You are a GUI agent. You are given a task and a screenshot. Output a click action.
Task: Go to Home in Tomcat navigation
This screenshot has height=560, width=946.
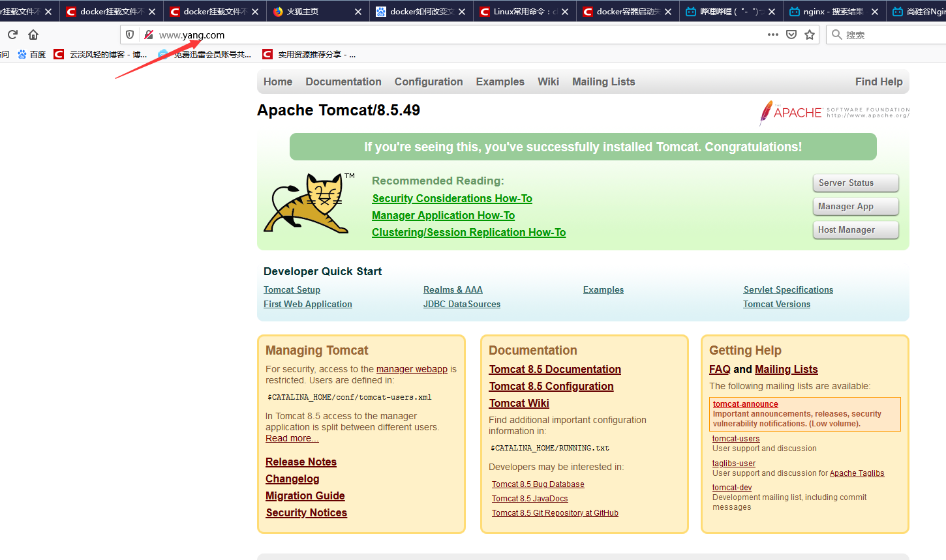click(278, 81)
